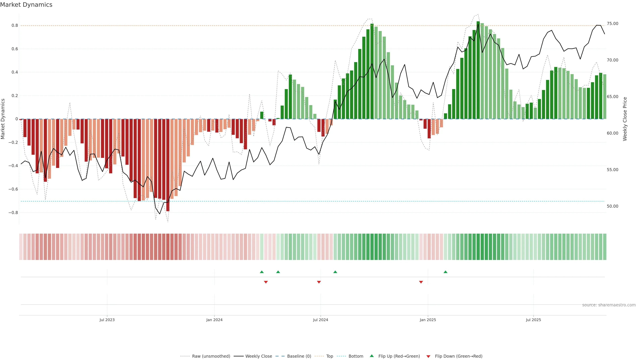Click the Flip Up (Red→Green) legend label
The width and height of the screenshot is (644, 362).
(399, 356)
